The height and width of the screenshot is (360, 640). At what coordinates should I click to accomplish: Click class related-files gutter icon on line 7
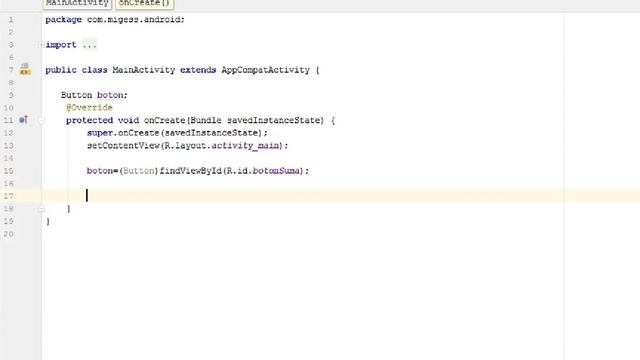[25, 69]
